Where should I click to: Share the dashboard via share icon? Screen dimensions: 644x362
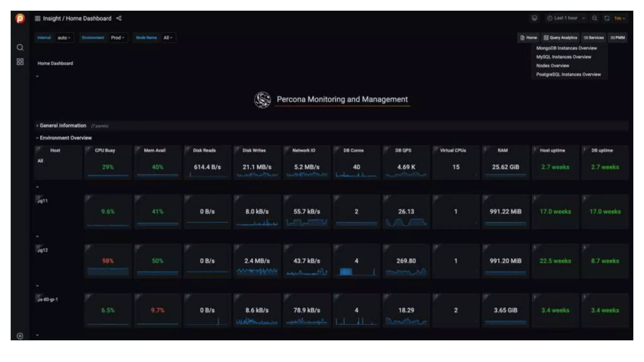(119, 19)
